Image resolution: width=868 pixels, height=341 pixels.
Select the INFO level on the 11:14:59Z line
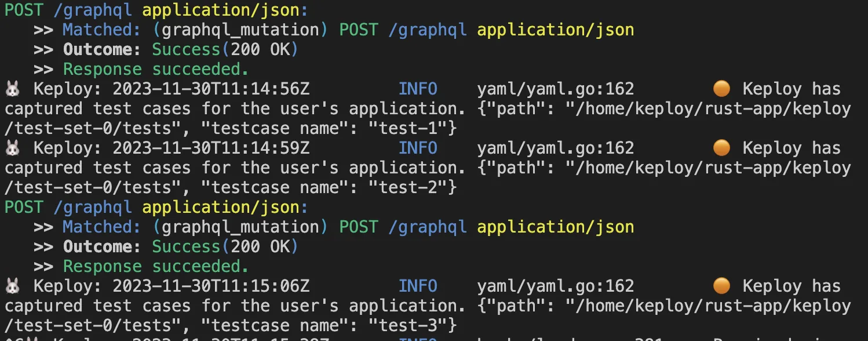418,148
